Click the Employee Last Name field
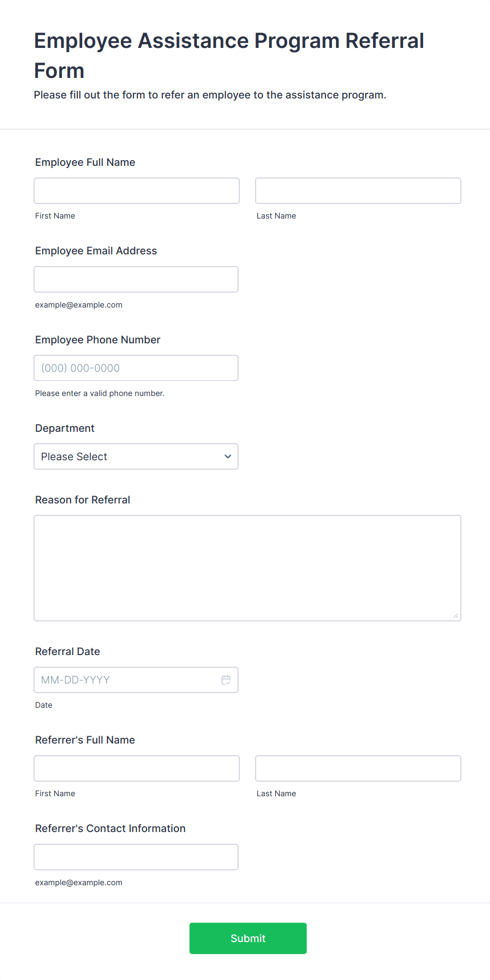This screenshot has height=980, width=490. coord(358,191)
